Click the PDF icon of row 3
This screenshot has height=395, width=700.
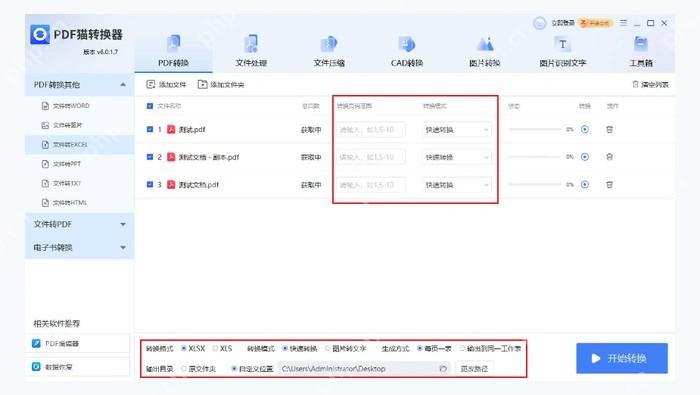pyautogui.click(x=171, y=185)
